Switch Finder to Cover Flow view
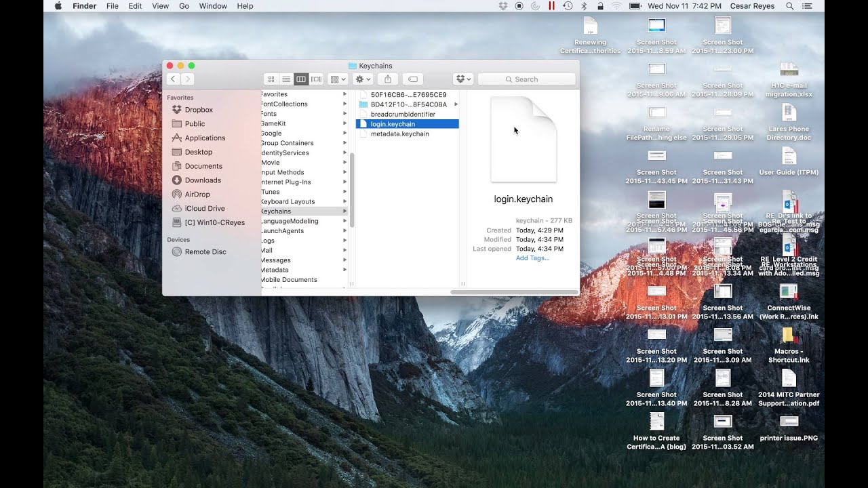The height and width of the screenshot is (488, 868). [x=316, y=79]
